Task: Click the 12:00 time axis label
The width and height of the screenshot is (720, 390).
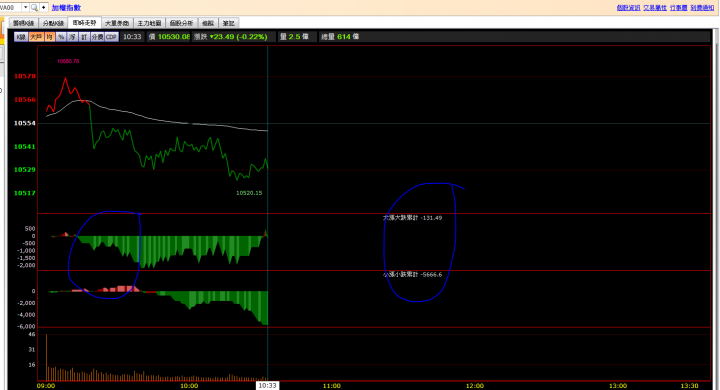Action: pyautogui.click(x=475, y=386)
